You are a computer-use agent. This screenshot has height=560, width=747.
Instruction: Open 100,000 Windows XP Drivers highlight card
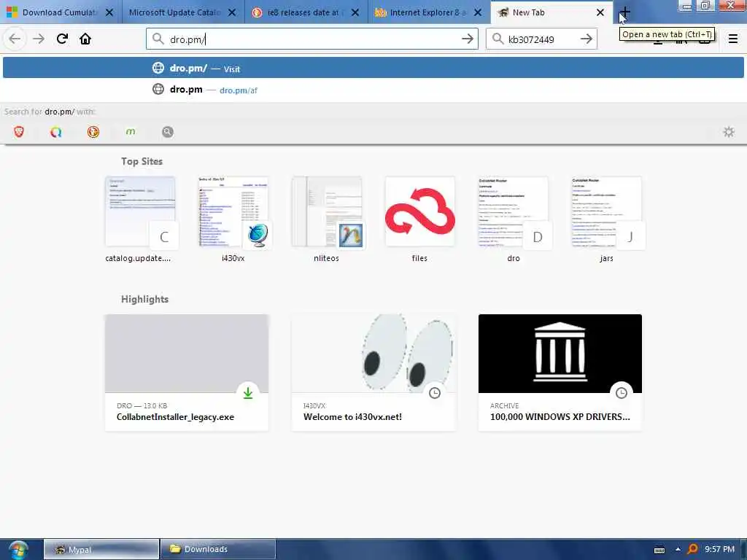[560, 373]
